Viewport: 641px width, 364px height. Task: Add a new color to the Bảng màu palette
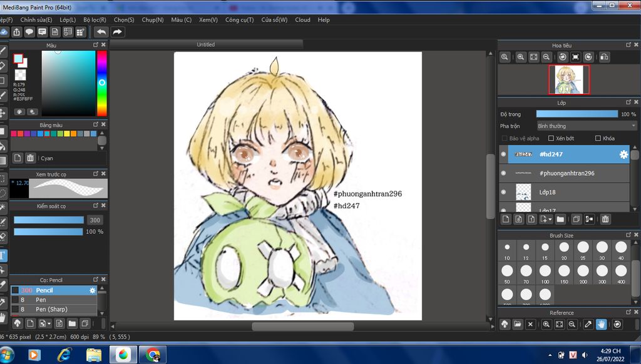point(18,158)
